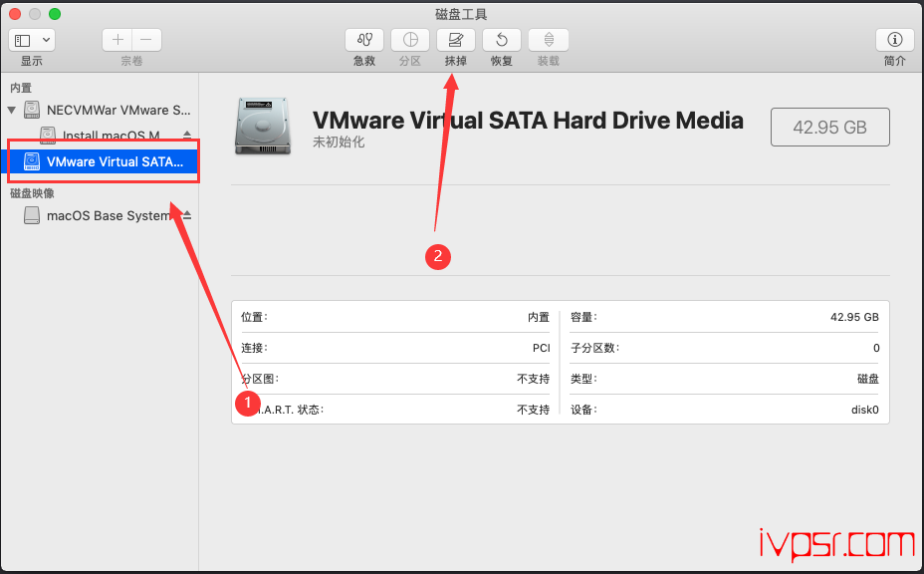Click the large hard drive icon
Image resolution: width=924 pixels, height=574 pixels.
coord(263,127)
